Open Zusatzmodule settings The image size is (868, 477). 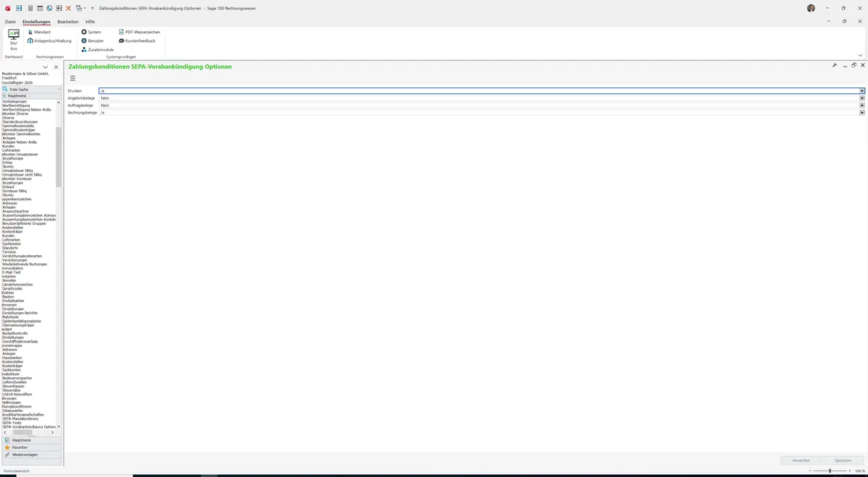pos(98,49)
